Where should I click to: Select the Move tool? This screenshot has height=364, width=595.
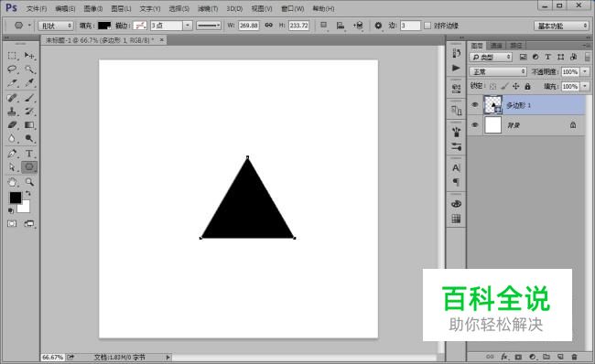[29, 56]
